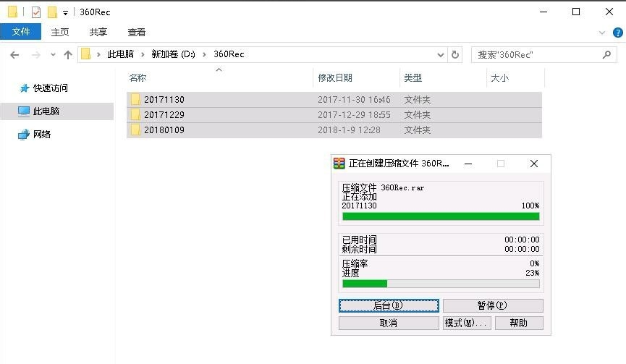The width and height of the screenshot is (626, 364).
Task: Open the help question mark icon
Action: 617,33
